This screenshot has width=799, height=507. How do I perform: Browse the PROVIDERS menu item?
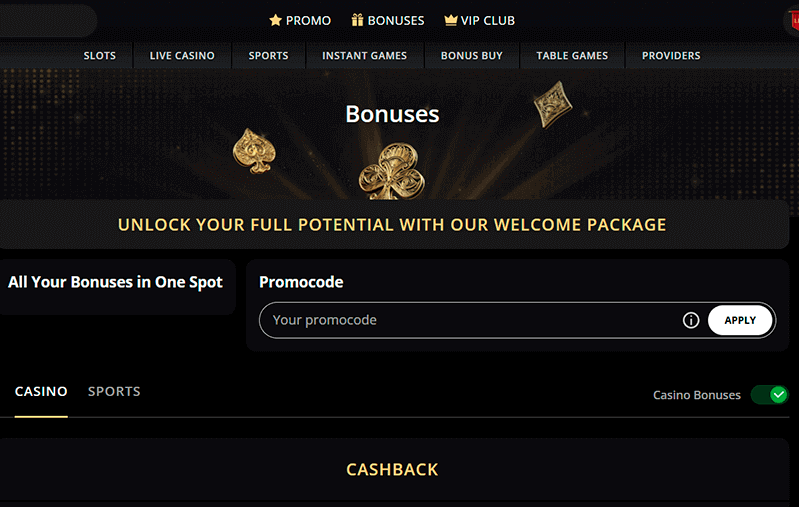point(671,56)
